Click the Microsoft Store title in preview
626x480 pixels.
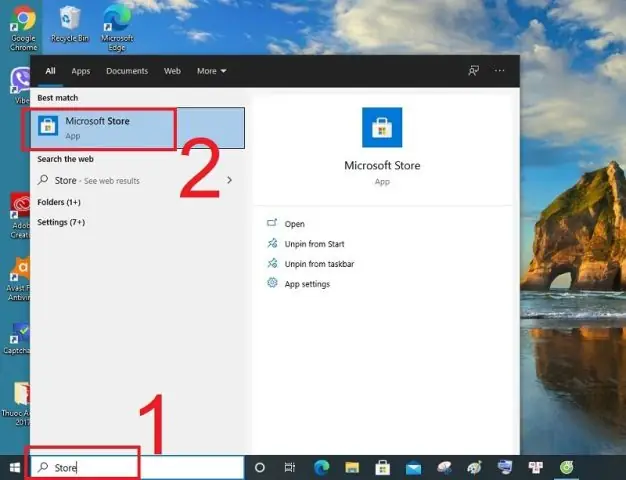(382, 166)
